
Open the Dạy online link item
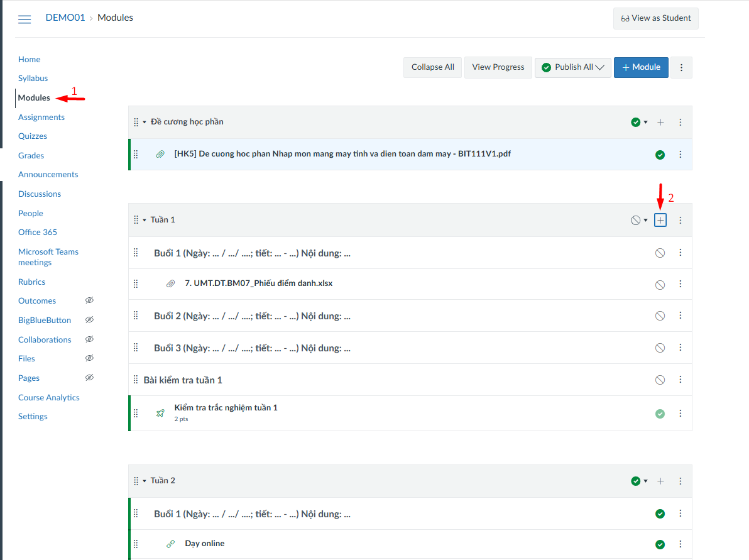[204, 544]
